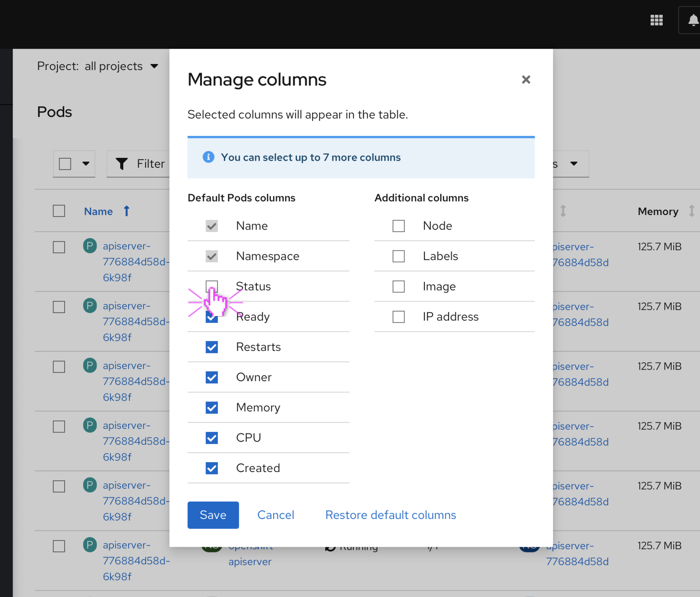Click Save to apply column changes

(212, 515)
